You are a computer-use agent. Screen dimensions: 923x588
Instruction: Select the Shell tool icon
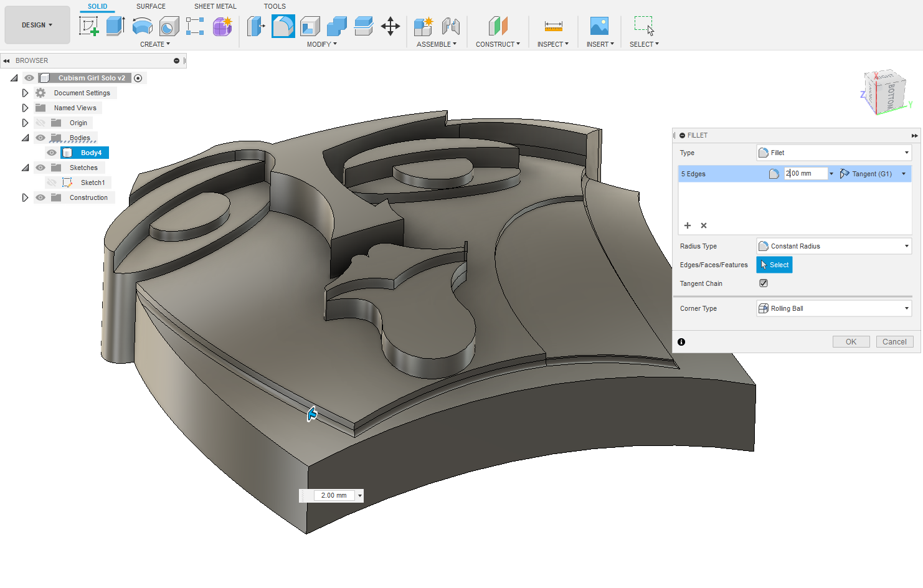click(x=310, y=26)
